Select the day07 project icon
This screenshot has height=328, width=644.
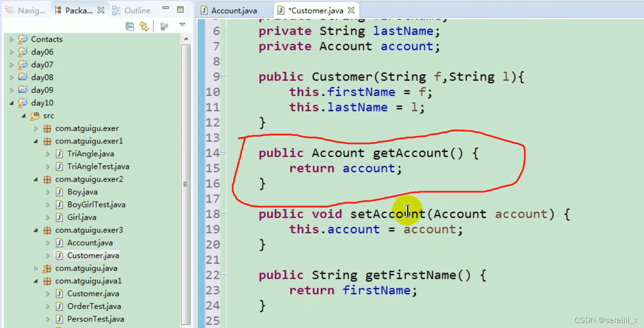pos(22,65)
